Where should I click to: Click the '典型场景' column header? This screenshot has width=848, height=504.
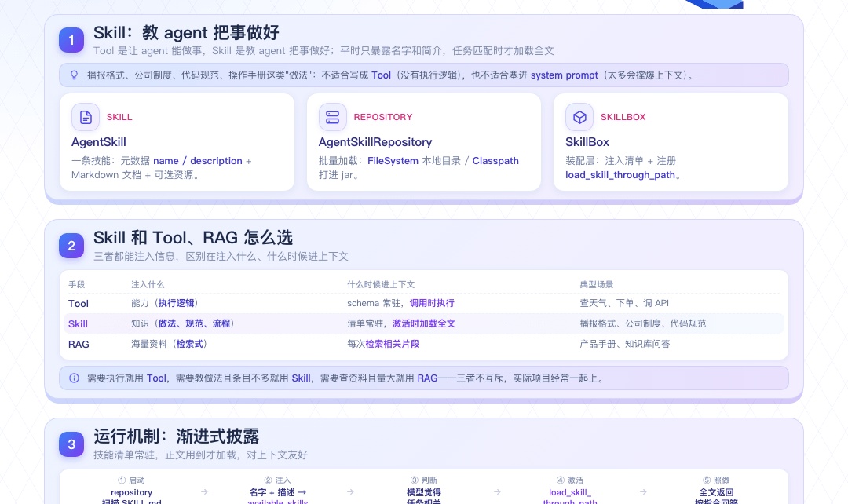(x=597, y=284)
